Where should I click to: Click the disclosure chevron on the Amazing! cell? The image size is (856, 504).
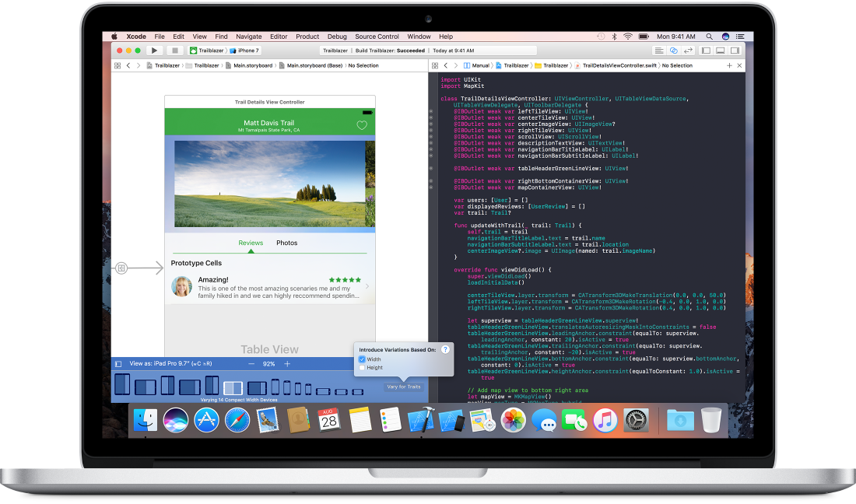tap(367, 285)
